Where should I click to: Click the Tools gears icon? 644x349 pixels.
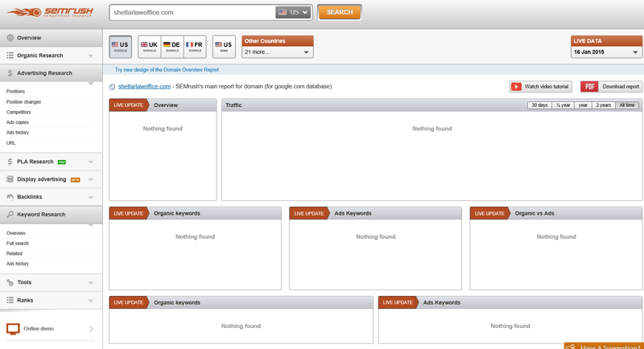tap(10, 282)
